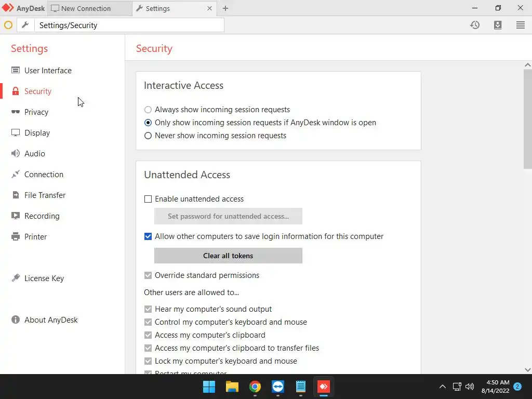Open the Notepad taskbar icon
Screen dimensions: 532x399
click(x=301, y=387)
